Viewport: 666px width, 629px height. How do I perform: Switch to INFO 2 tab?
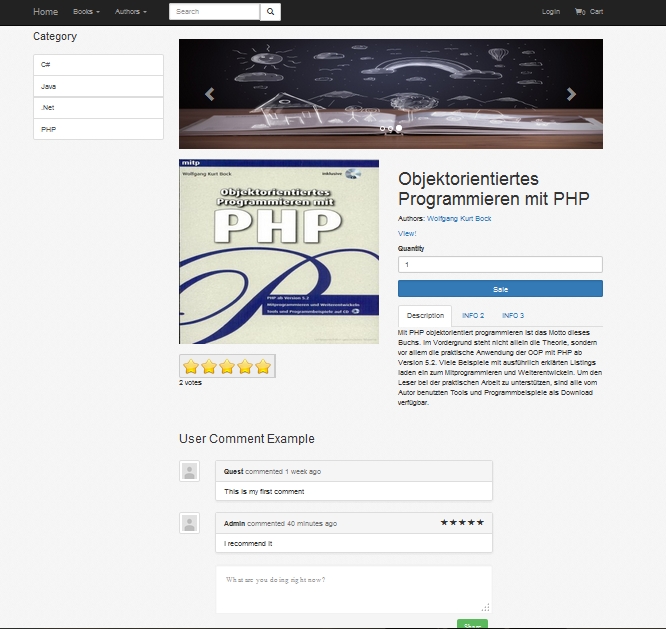pyautogui.click(x=473, y=315)
